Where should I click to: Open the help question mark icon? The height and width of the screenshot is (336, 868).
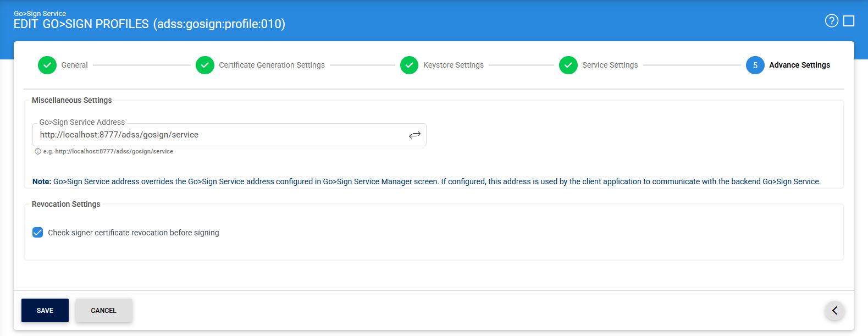click(831, 21)
